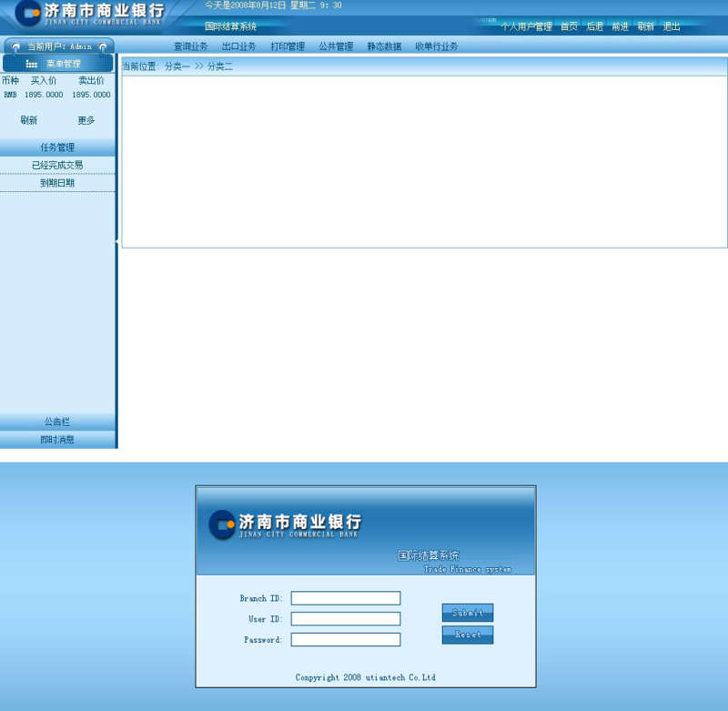Click the 刷新 refresh control in the top-right navigation
Screen dimensions: 728x711
[645, 26]
